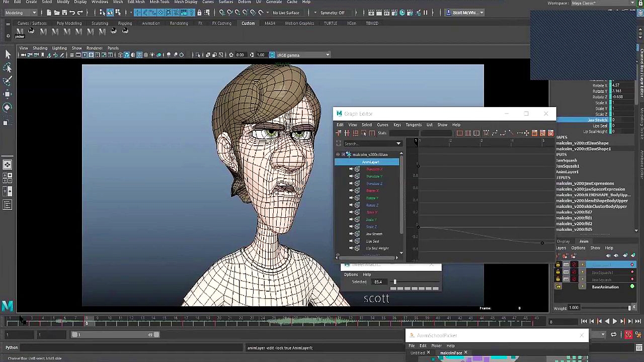Select the arrow Select tool in toolbox
Image resolution: width=644 pixels, height=362 pixels.
pyautogui.click(x=8, y=54)
